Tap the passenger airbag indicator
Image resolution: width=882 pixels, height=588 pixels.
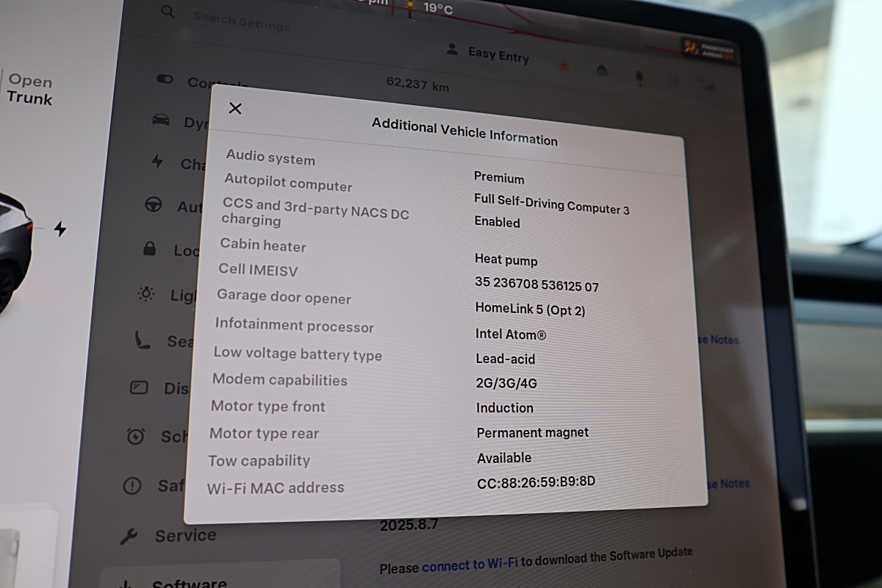click(709, 49)
